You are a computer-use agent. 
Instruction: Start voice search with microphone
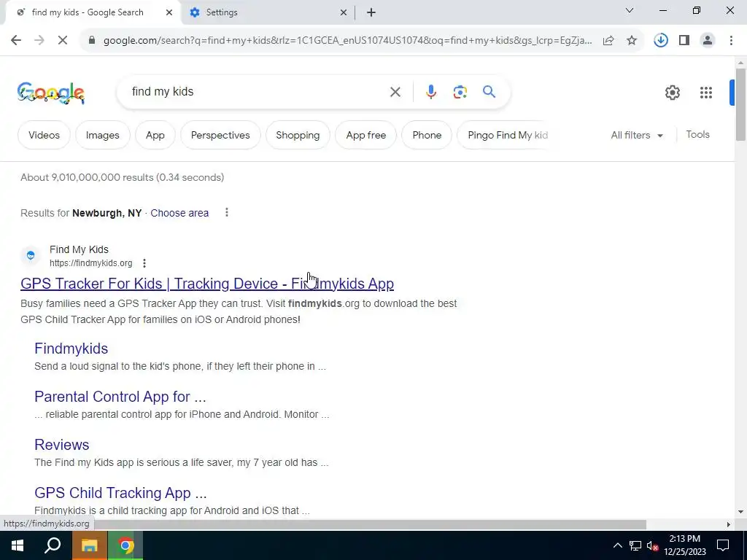pyautogui.click(x=431, y=92)
